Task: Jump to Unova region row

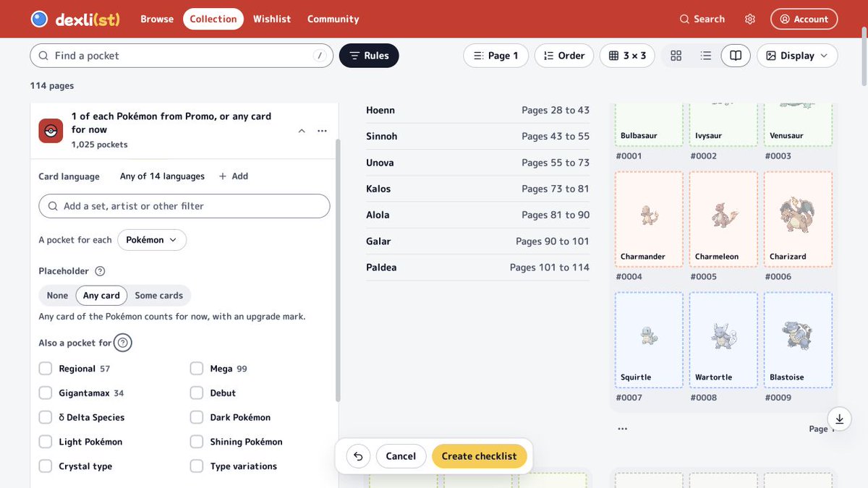Action: [477, 163]
